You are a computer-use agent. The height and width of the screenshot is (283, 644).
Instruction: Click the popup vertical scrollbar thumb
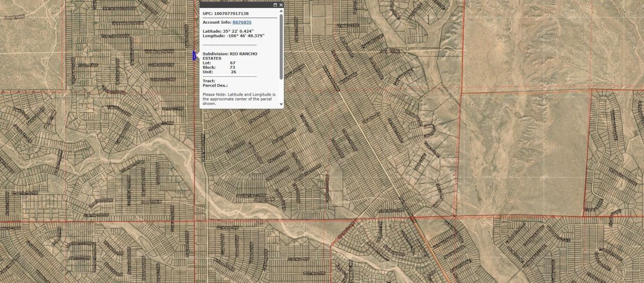281,45
